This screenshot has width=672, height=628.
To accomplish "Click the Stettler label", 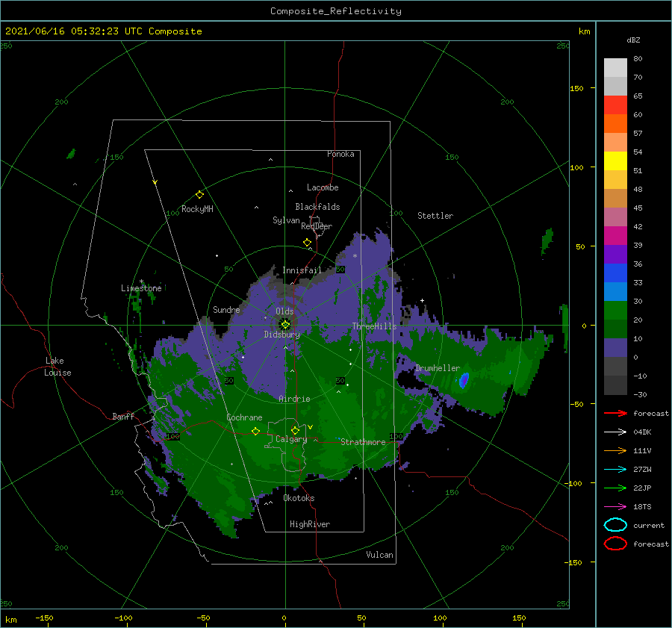I will [x=435, y=216].
